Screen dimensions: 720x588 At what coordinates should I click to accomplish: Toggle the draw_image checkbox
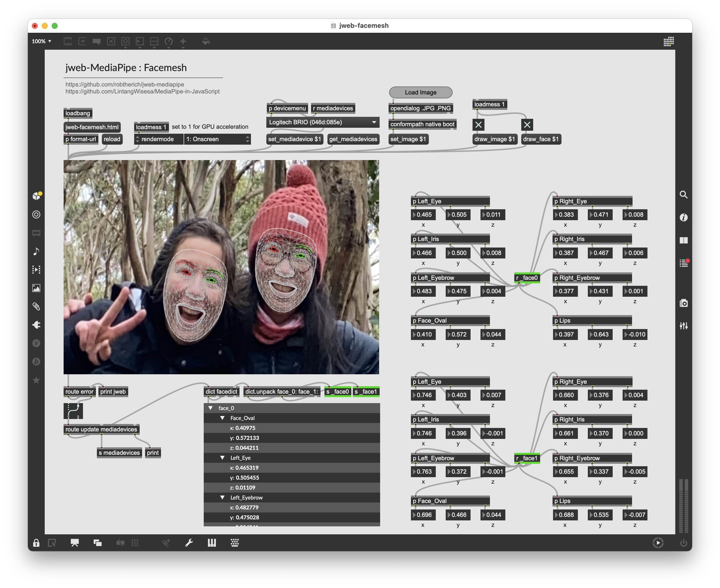(478, 125)
